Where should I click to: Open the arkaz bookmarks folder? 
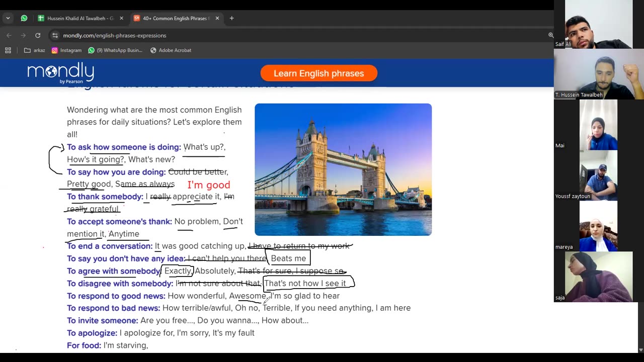[x=35, y=50]
